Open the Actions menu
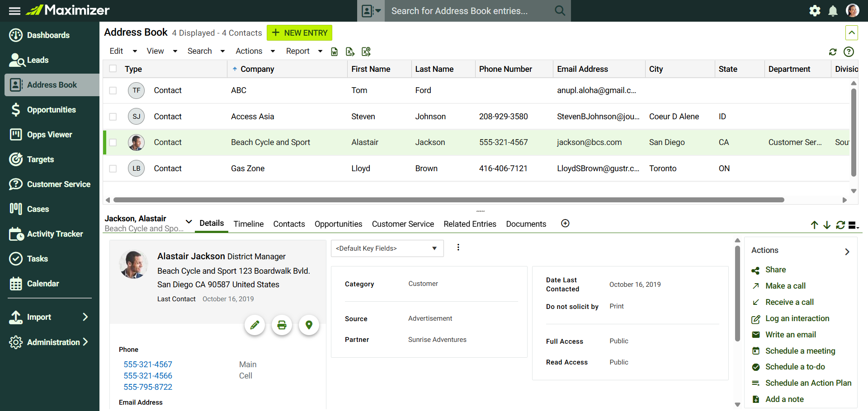This screenshot has height=411, width=868. coord(255,51)
